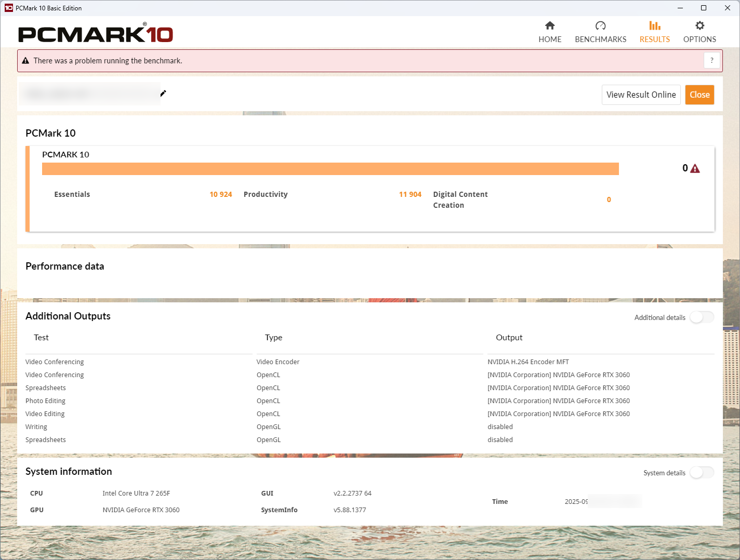
Task: Select the error message text
Action: tap(108, 61)
